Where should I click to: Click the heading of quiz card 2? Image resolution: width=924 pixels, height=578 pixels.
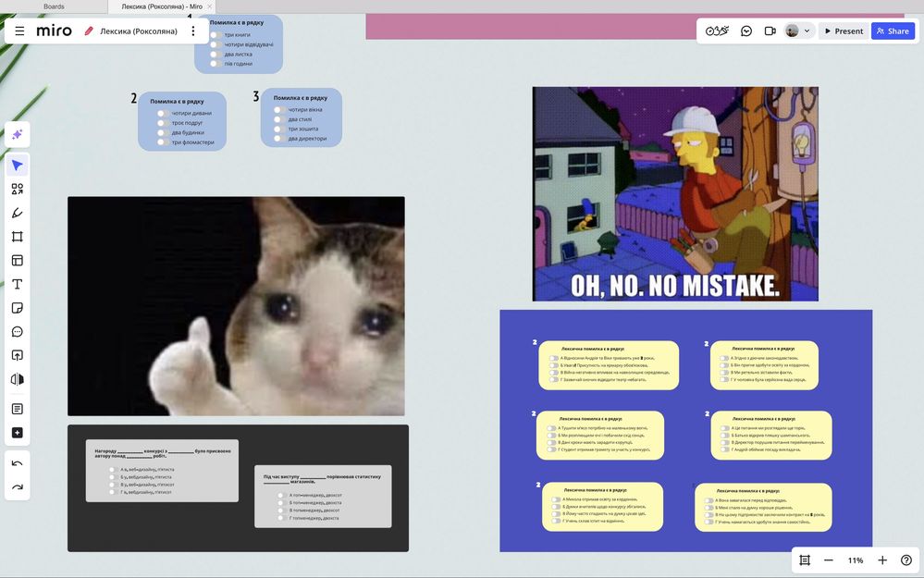click(177, 102)
